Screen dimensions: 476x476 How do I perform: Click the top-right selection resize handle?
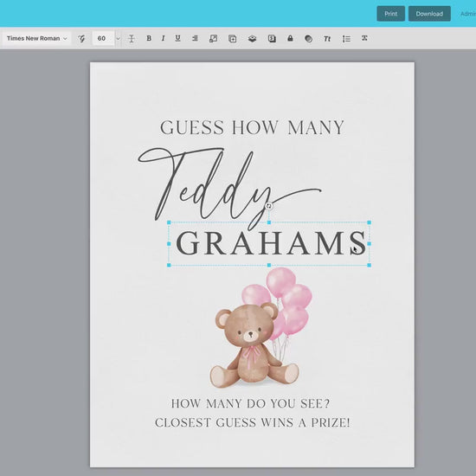click(x=370, y=222)
